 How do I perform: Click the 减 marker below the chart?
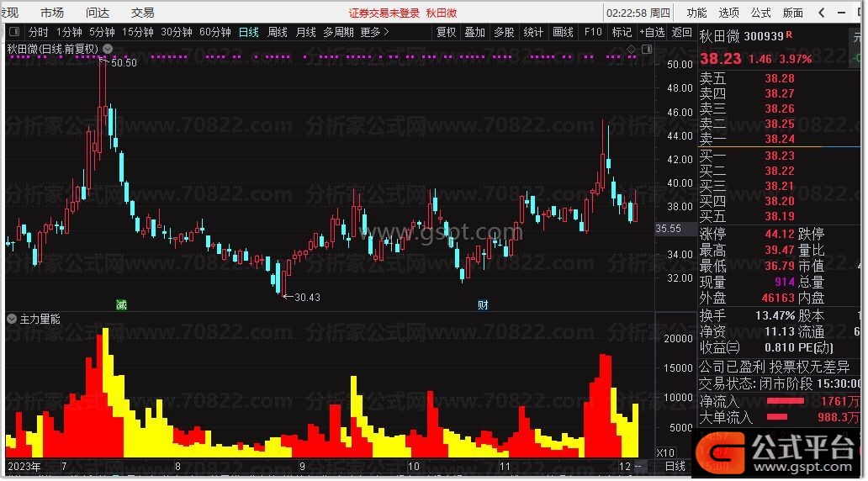tap(121, 304)
